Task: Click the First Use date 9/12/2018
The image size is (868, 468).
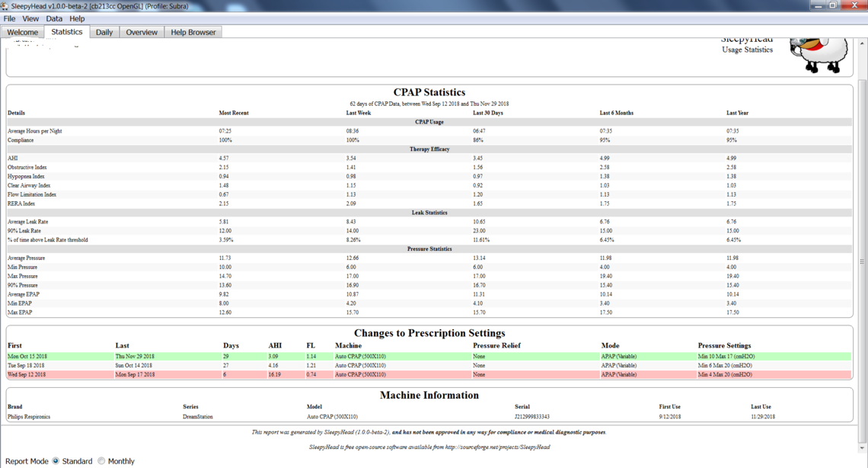Action: (x=670, y=416)
